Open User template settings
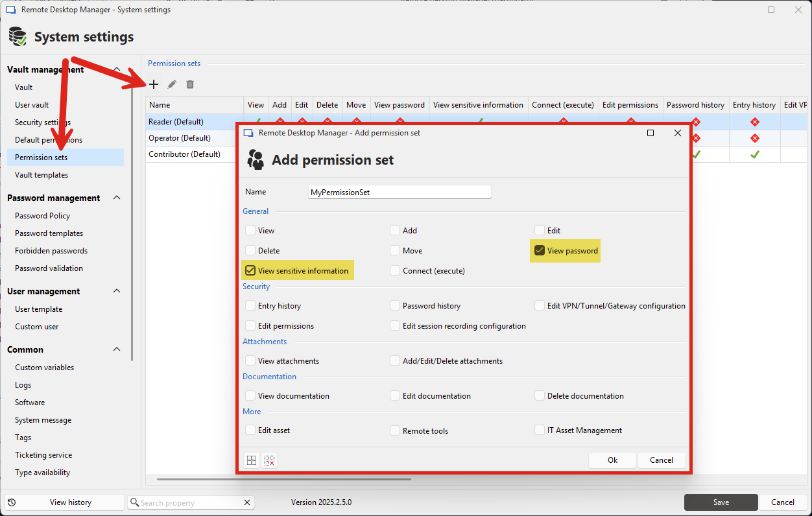Viewport: 812px width, 516px height. 39,309
